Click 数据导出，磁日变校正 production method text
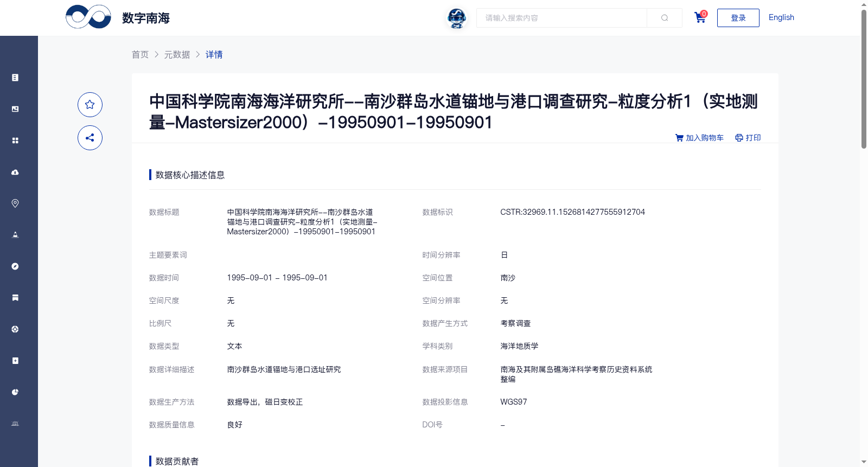Screen dimensions: 868x467 click(265, 402)
